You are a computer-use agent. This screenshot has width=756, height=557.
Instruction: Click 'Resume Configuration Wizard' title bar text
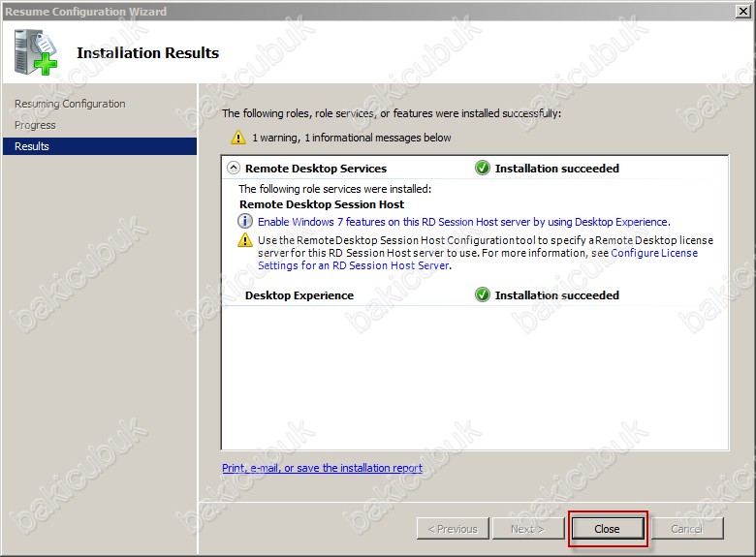(86, 12)
